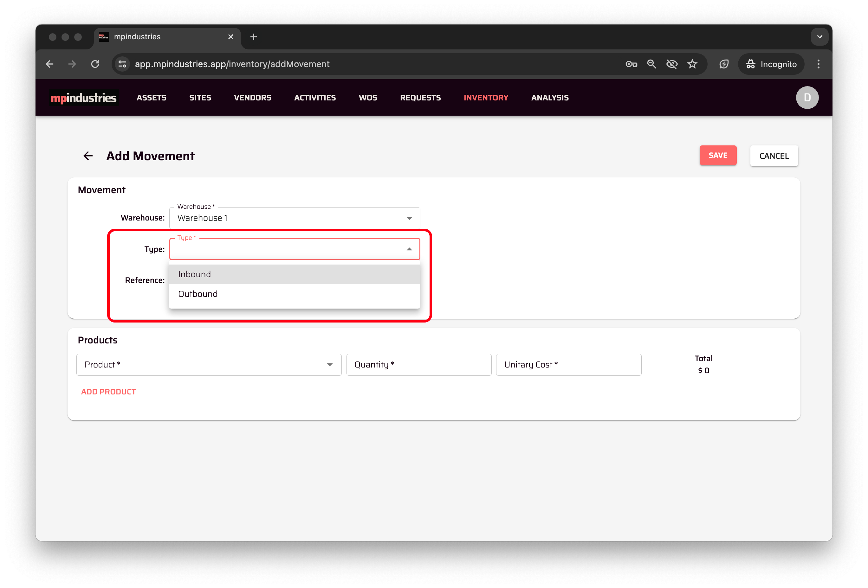
Task: Open the ANALYSIS menu item
Action: click(x=549, y=98)
